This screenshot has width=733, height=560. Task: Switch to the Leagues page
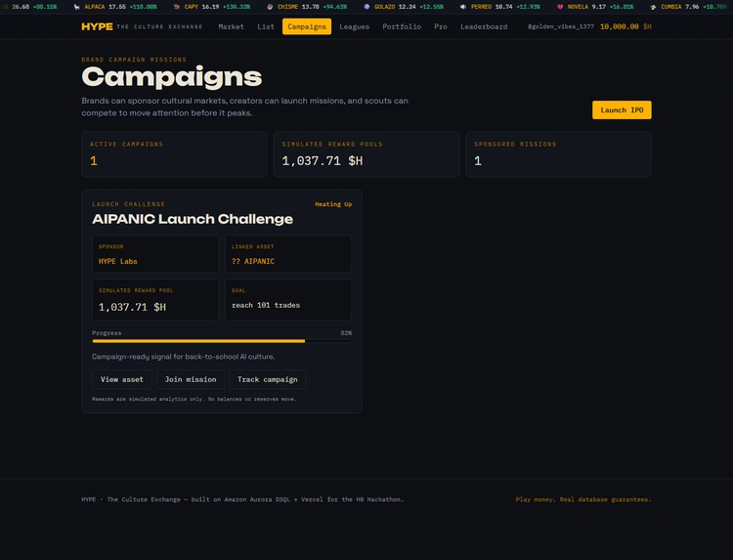(x=355, y=26)
